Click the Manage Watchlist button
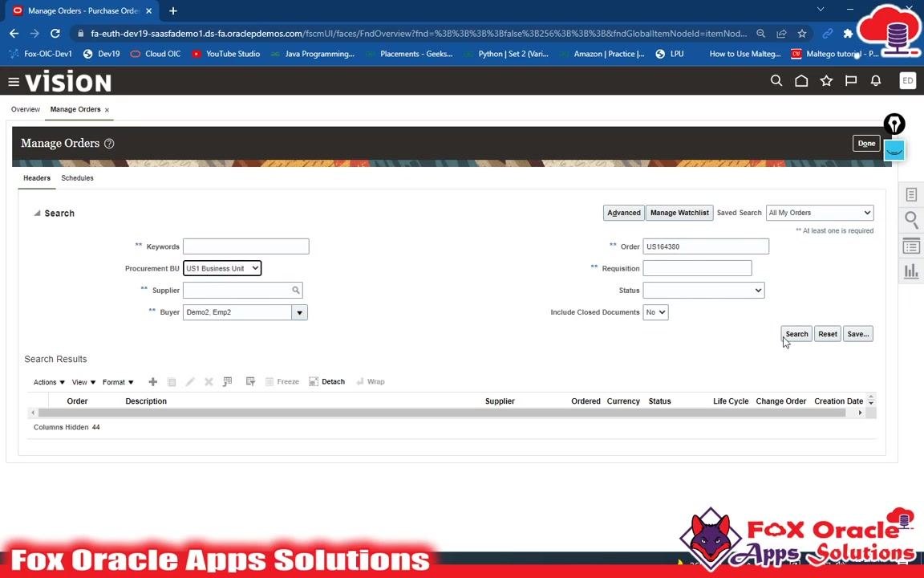924x578 pixels. coord(679,213)
